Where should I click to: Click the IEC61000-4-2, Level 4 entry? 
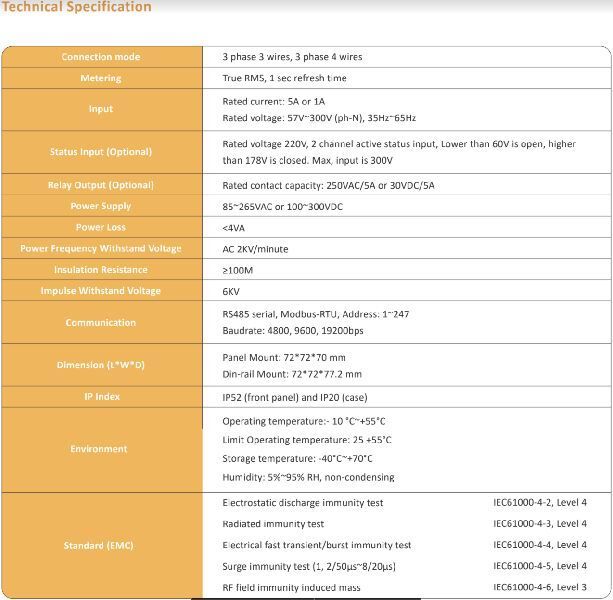540,503
